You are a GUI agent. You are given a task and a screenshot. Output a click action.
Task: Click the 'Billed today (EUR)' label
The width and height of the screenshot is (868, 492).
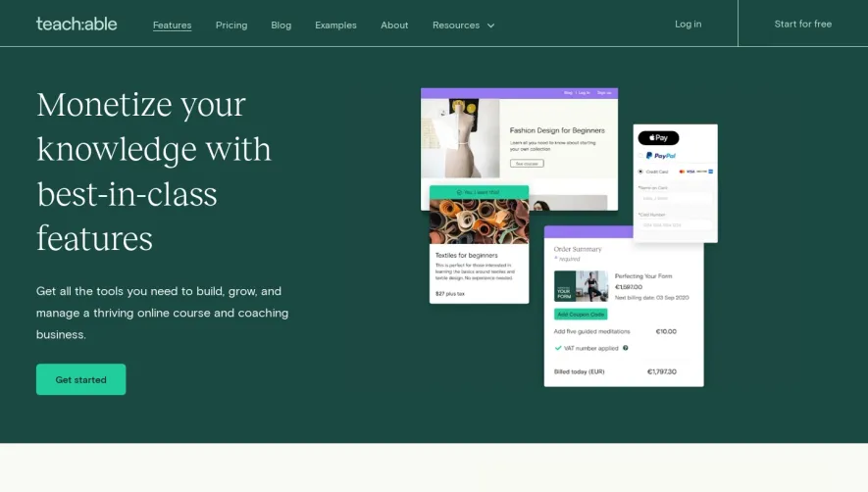point(579,371)
